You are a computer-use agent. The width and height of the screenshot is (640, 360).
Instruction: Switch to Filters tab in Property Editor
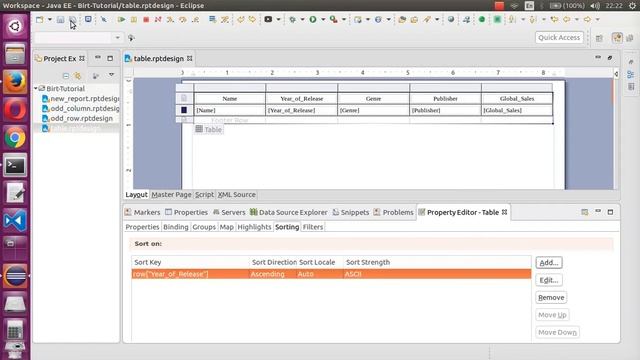tap(313, 227)
